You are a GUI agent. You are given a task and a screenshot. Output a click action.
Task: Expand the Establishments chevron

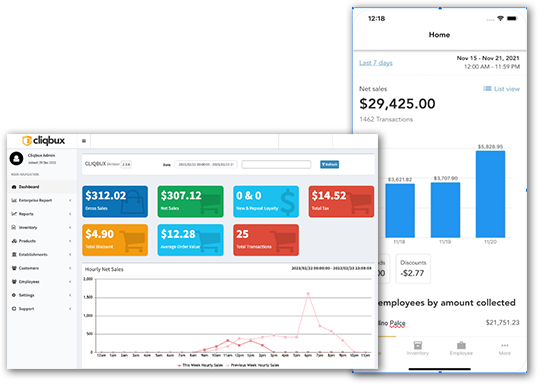[x=70, y=255]
